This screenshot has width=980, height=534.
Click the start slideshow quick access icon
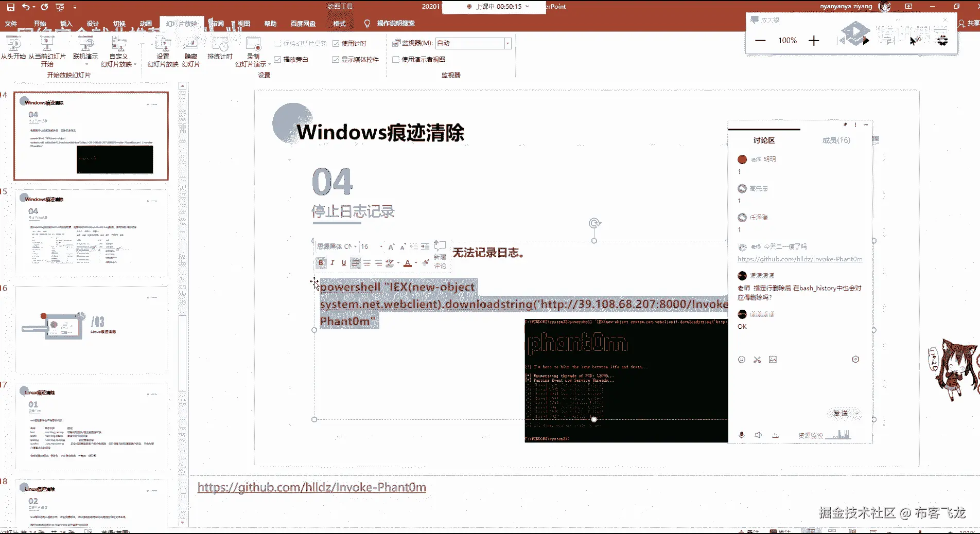(x=60, y=7)
